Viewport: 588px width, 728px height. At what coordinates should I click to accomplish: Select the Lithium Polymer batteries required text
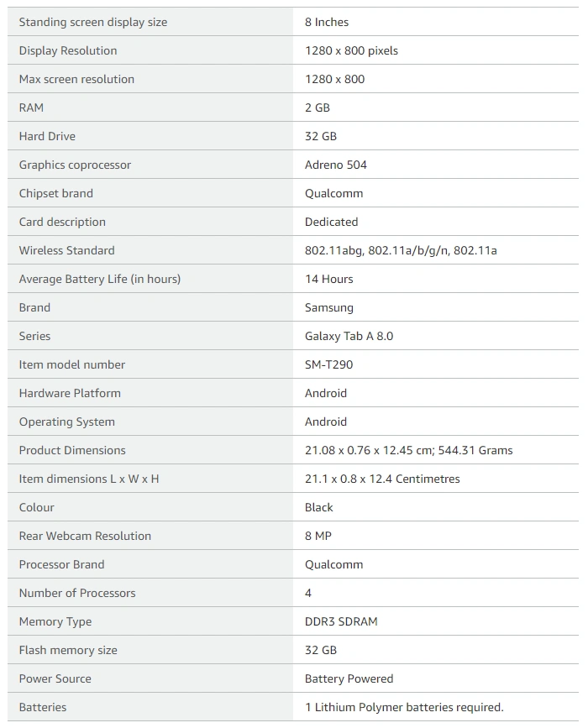click(x=404, y=707)
